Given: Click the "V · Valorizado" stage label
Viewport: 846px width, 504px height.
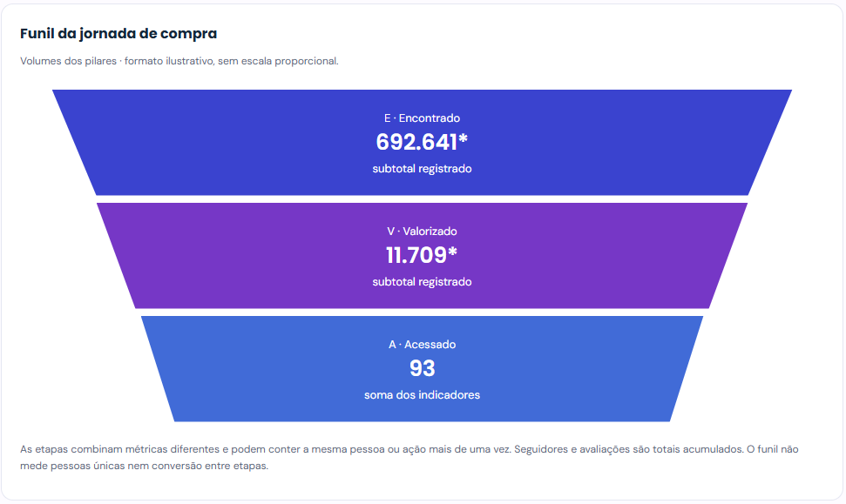Looking at the screenshot, I should [x=422, y=232].
